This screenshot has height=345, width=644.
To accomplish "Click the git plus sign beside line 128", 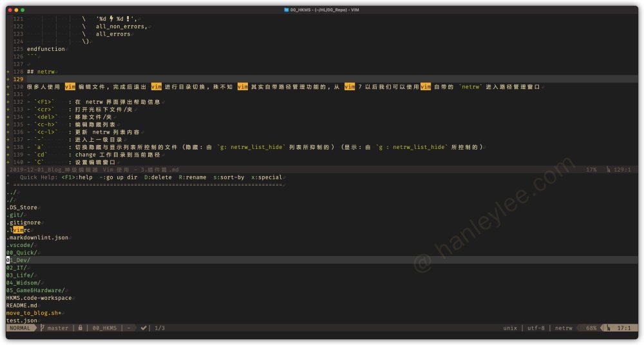I will point(8,72).
